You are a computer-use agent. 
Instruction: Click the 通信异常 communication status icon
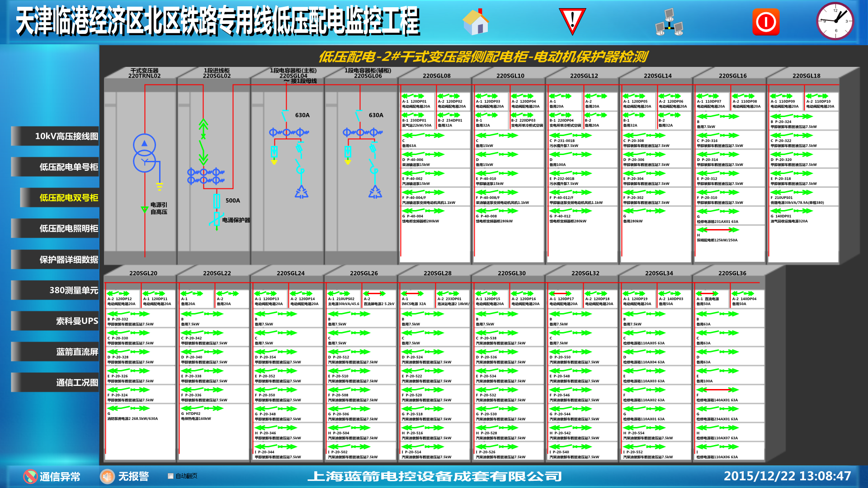pyautogui.click(x=30, y=476)
